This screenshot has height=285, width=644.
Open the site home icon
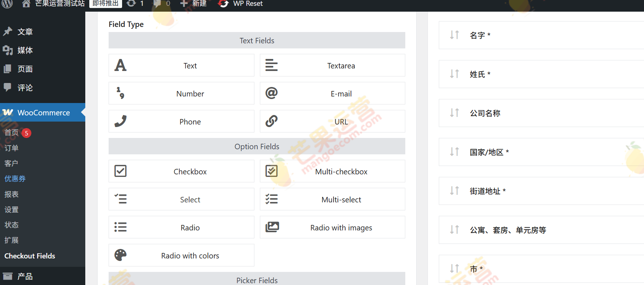(x=26, y=4)
